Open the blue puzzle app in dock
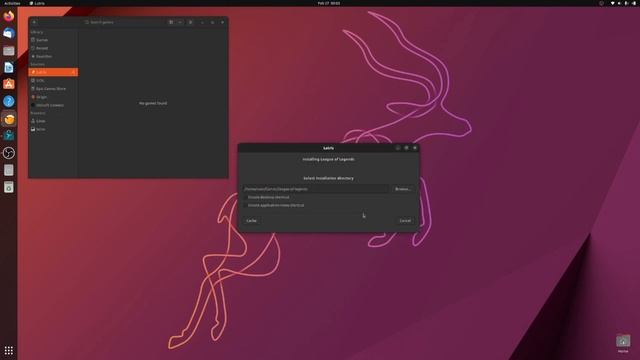This screenshot has width=640, height=360. [x=9, y=136]
